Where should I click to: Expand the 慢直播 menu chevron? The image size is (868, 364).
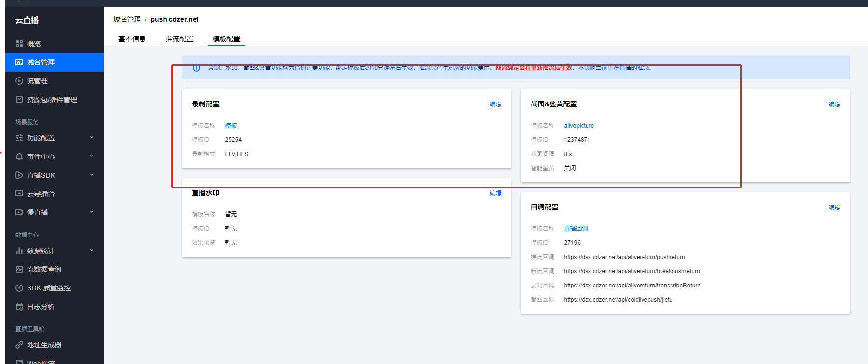pos(92,212)
